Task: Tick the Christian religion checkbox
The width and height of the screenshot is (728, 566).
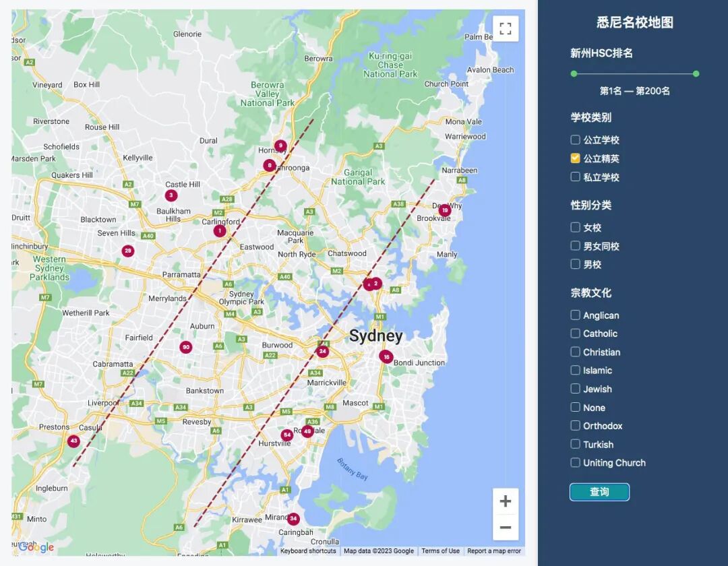Action: [575, 352]
